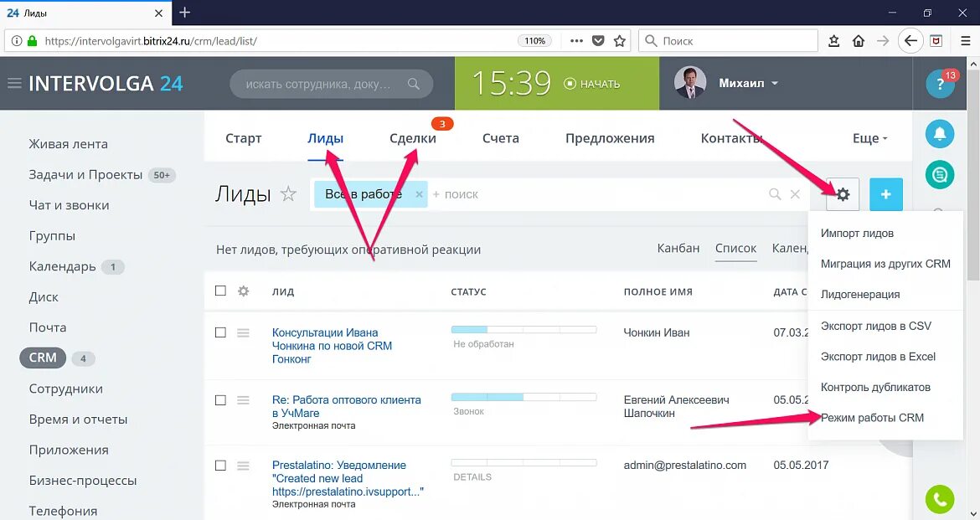980x520 pixels.
Task: Open Чат и звонки in sidebar
Action: (69, 205)
